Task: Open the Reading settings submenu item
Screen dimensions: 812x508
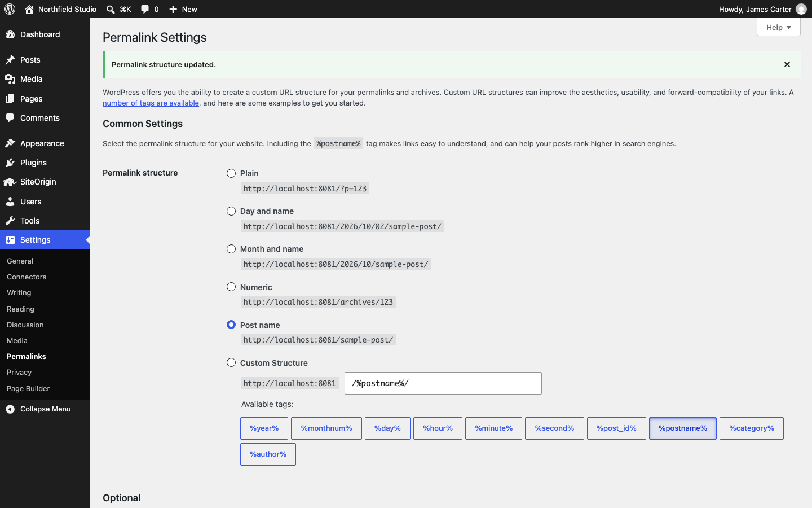Action: 20,309
